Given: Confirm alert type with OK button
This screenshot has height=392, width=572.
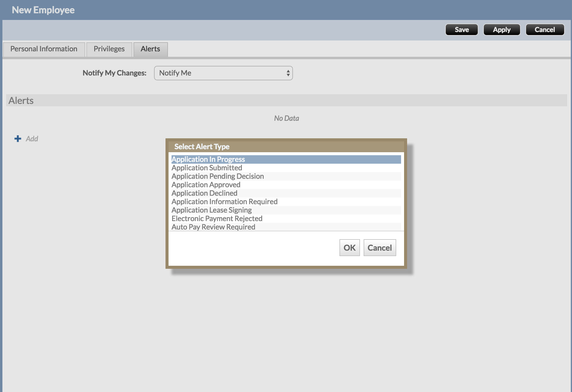Looking at the screenshot, I should (349, 248).
